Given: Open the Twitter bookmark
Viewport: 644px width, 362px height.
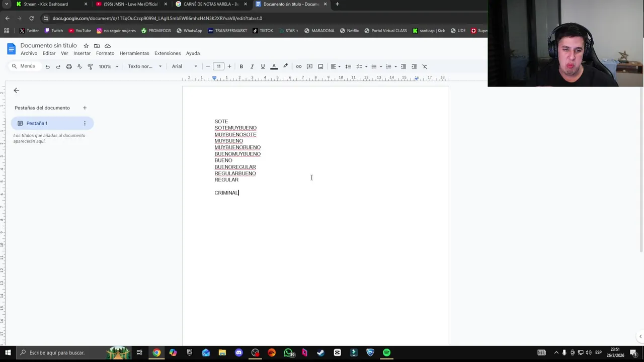Looking at the screenshot, I should pyautogui.click(x=29, y=31).
